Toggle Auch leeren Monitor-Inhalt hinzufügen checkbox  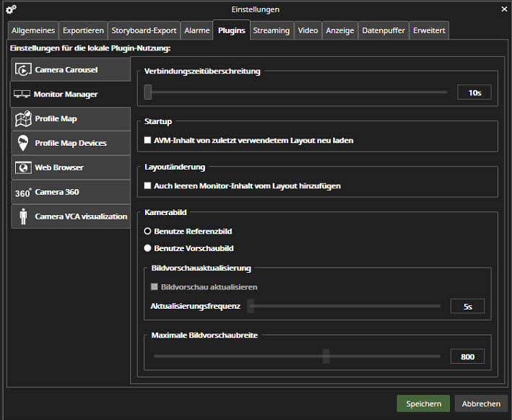pyautogui.click(x=148, y=185)
